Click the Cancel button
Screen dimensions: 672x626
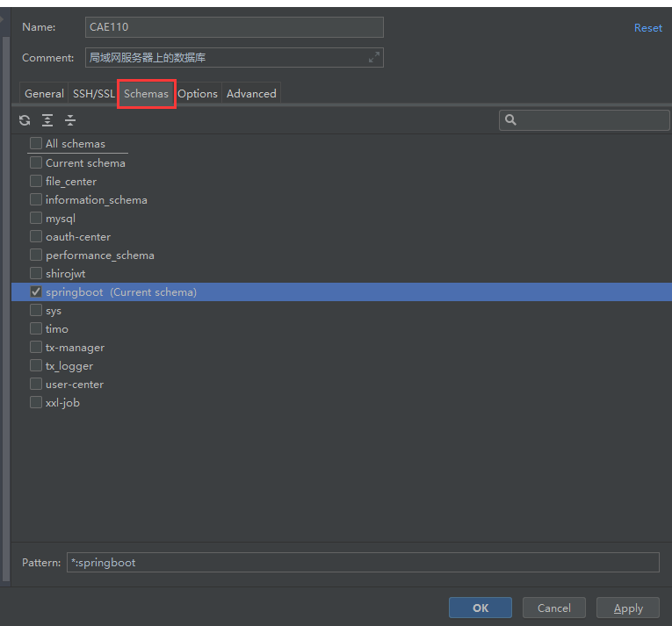point(554,608)
